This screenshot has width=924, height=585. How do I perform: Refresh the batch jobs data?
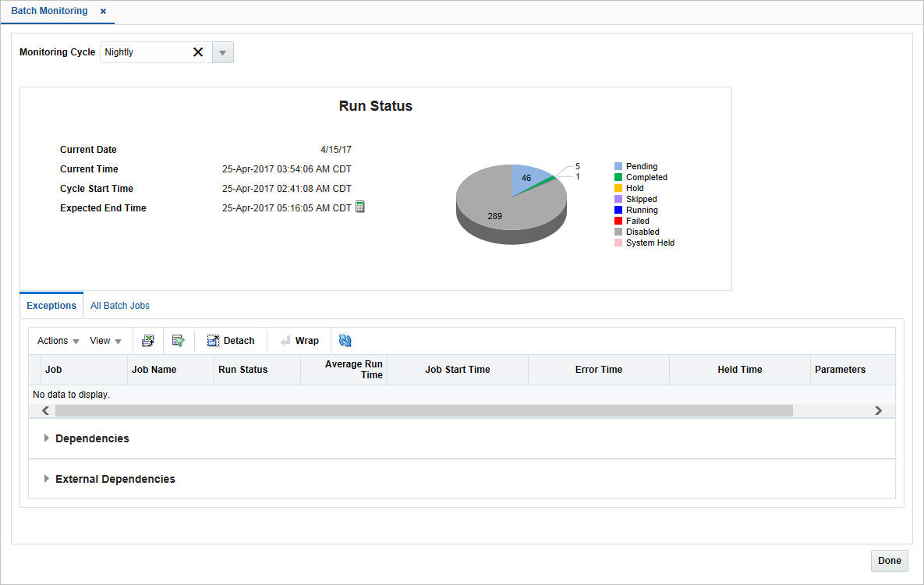345,340
